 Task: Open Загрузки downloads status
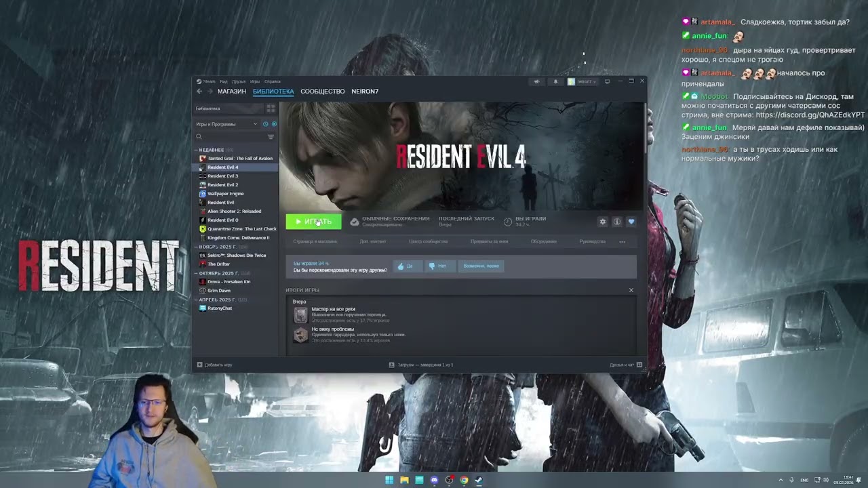point(420,365)
